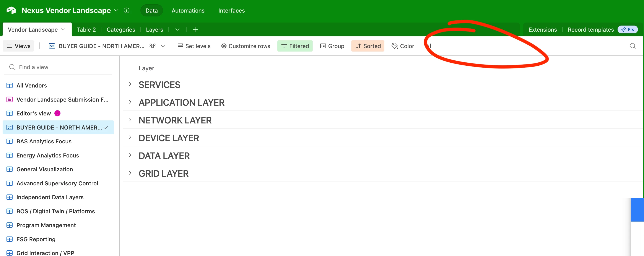Toggle the Sorted button

point(368,46)
